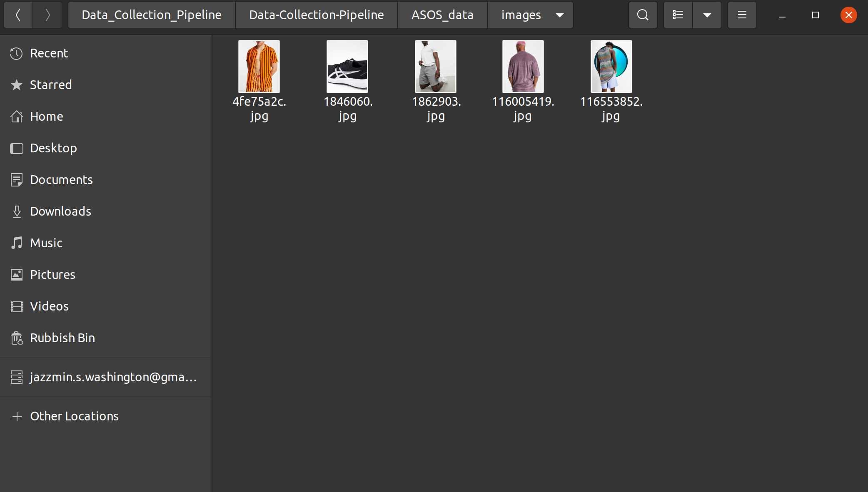Open the jazzmin.s.washington account mount

coord(112,377)
